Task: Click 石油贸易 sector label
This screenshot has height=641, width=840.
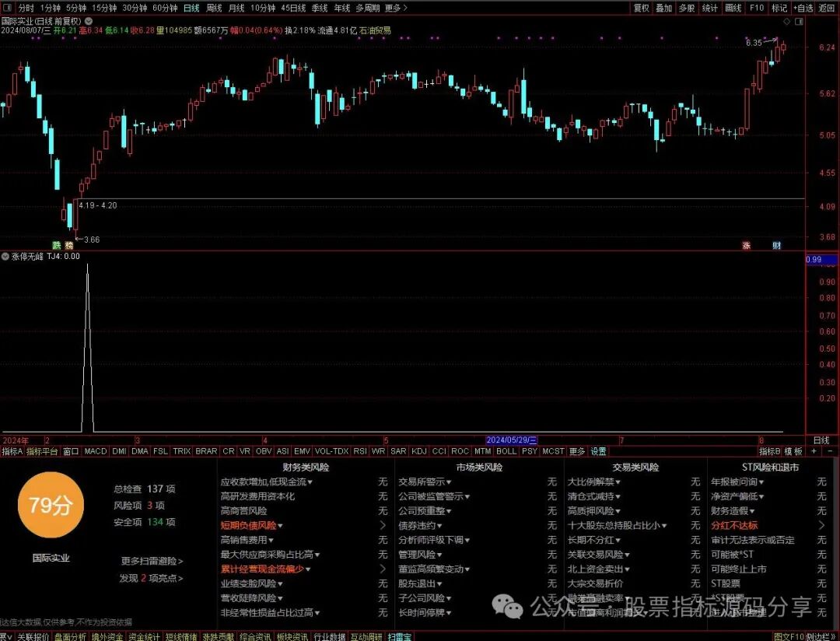Action: tap(376, 30)
